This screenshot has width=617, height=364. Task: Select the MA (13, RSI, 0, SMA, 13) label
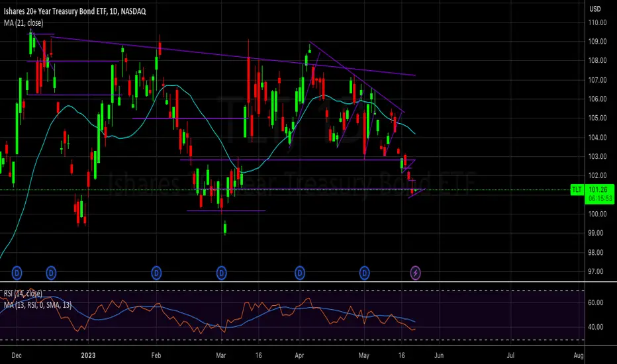point(38,305)
